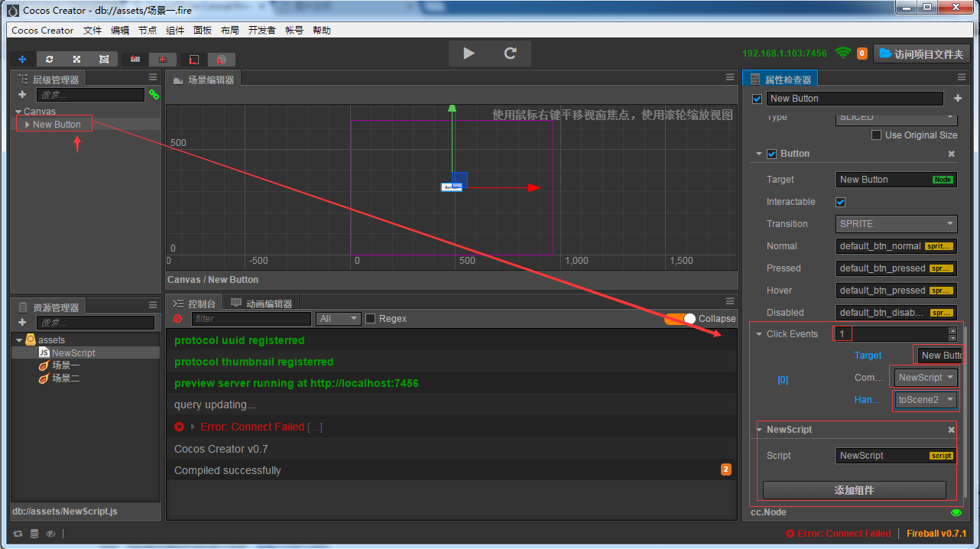This screenshot has height=549, width=980.
Task: Select the Move transform tool
Action: [22, 59]
